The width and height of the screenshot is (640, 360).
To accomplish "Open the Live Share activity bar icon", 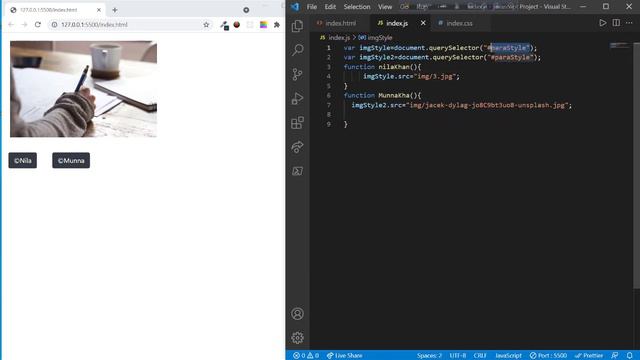I will point(297,147).
